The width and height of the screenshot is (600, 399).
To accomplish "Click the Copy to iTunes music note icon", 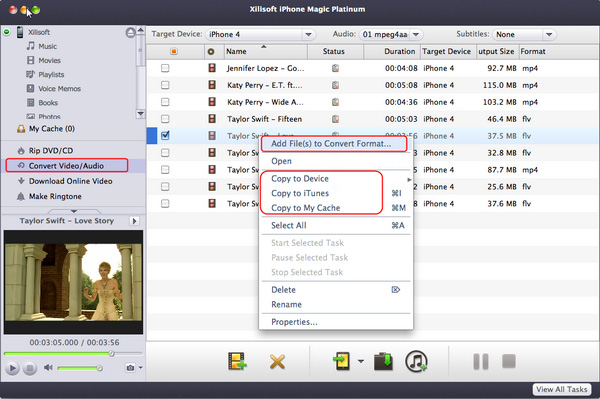I will 416,361.
